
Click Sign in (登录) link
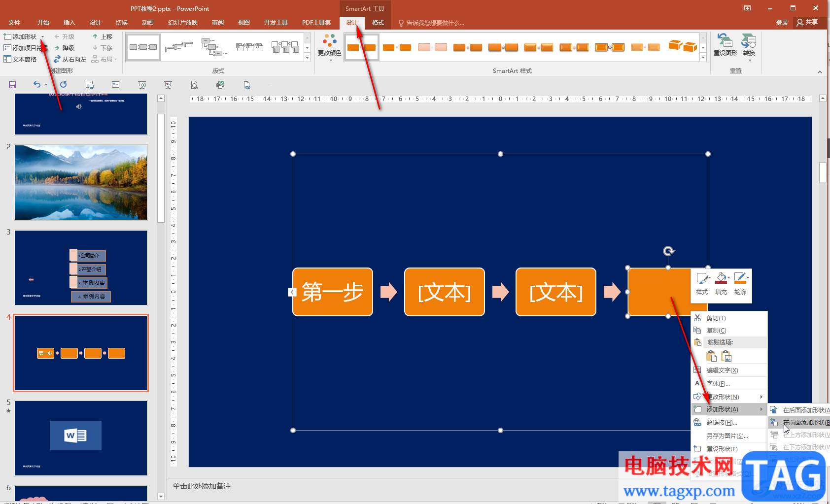[x=782, y=23]
